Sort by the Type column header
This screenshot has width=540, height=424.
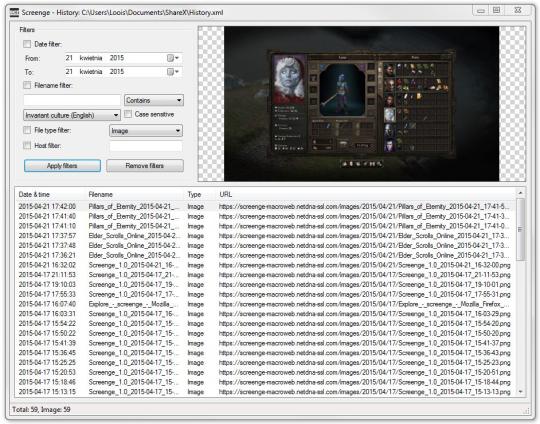pos(201,194)
